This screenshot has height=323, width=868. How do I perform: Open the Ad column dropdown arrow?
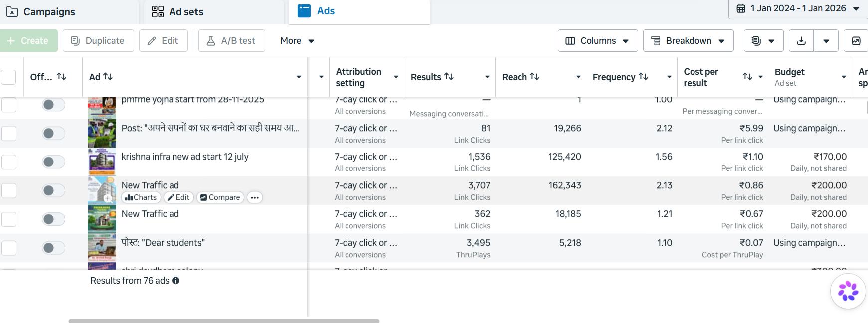tap(299, 77)
